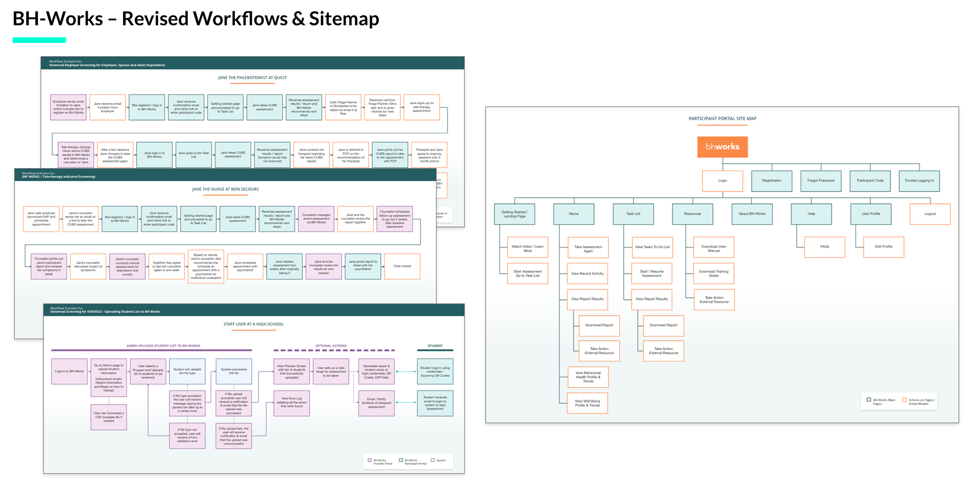Click the About BH-Works box

tap(752, 214)
